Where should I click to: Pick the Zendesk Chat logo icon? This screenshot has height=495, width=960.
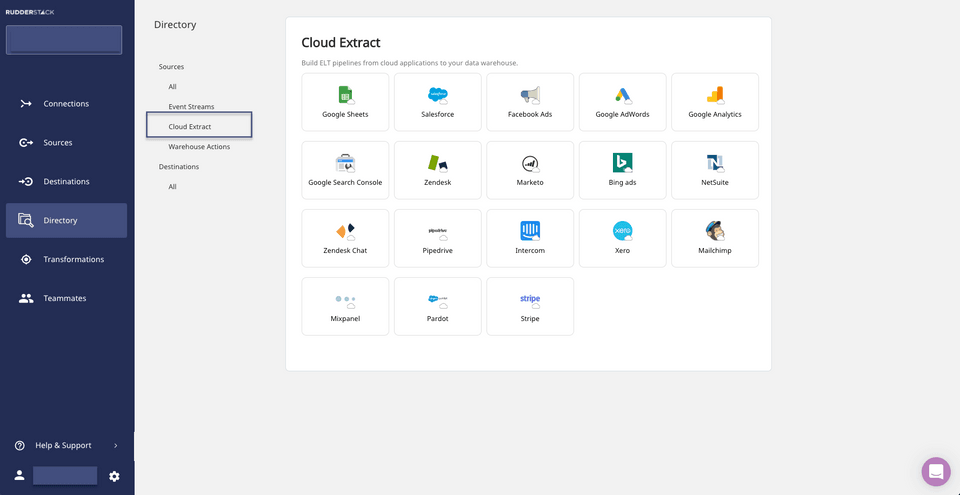(346, 232)
